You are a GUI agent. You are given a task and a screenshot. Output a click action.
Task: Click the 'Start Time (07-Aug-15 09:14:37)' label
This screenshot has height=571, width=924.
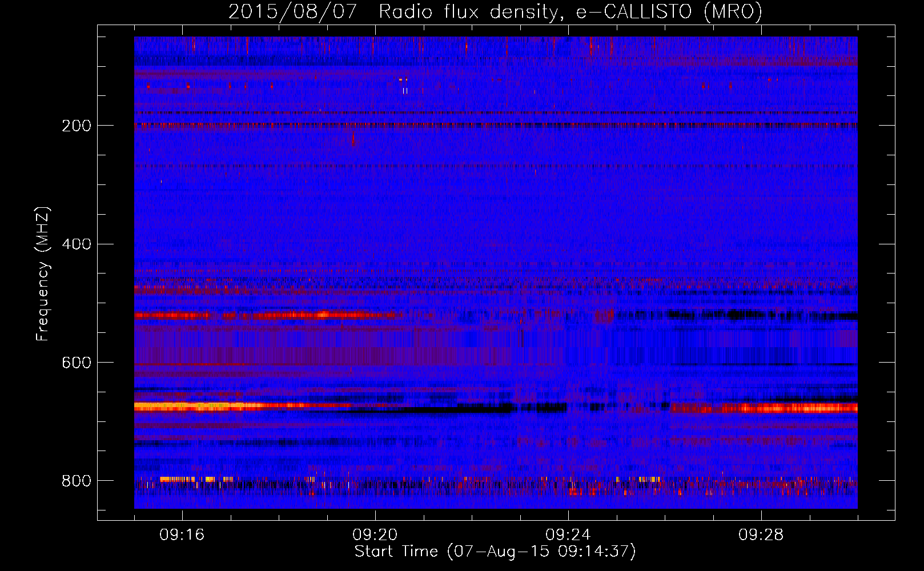pyautogui.click(x=495, y=552)
